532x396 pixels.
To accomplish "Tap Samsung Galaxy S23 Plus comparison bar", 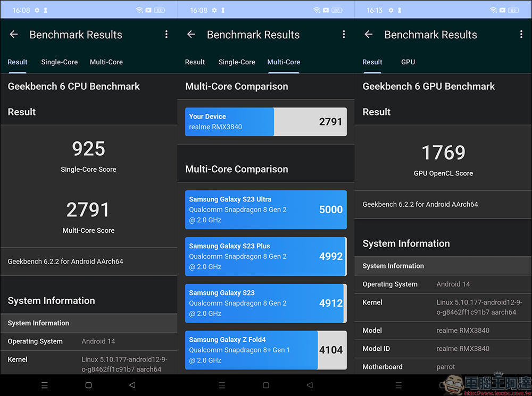I will click(x=266, y=256).
